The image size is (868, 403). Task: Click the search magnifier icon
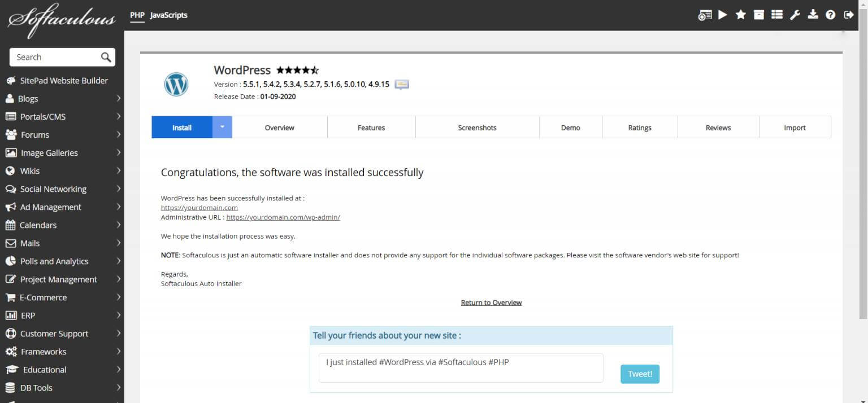coord(106,57)
